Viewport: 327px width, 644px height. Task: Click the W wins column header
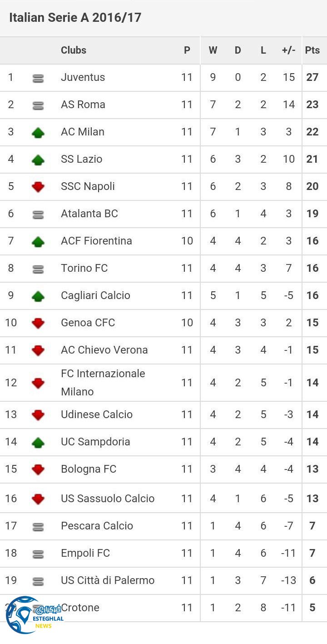(x=213, y=50)
